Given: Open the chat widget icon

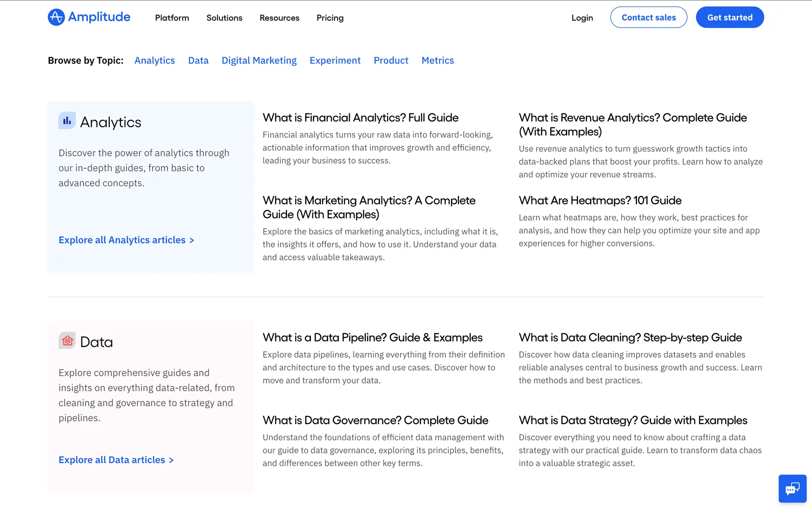Looking at the screenshot, I should click(792, 489).
